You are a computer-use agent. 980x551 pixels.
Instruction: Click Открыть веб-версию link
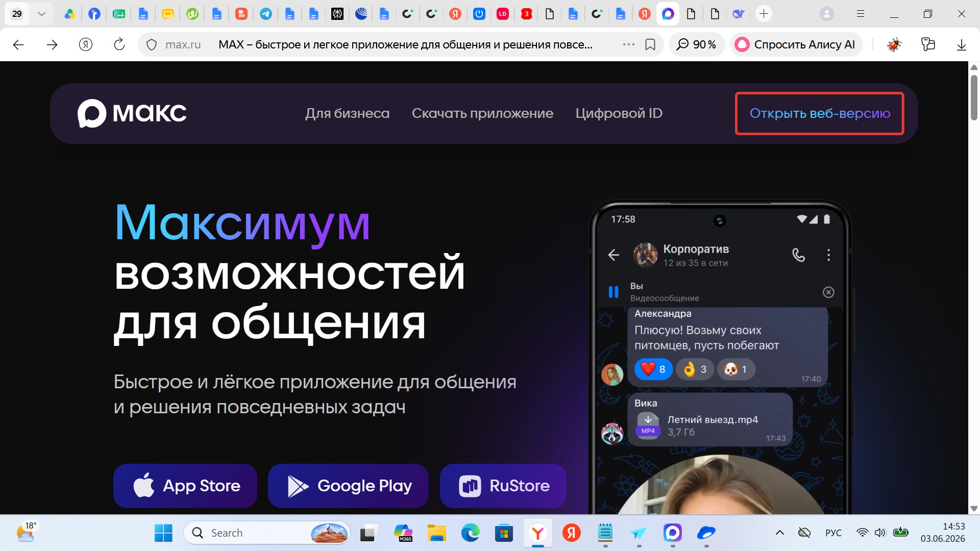point(820,113)
